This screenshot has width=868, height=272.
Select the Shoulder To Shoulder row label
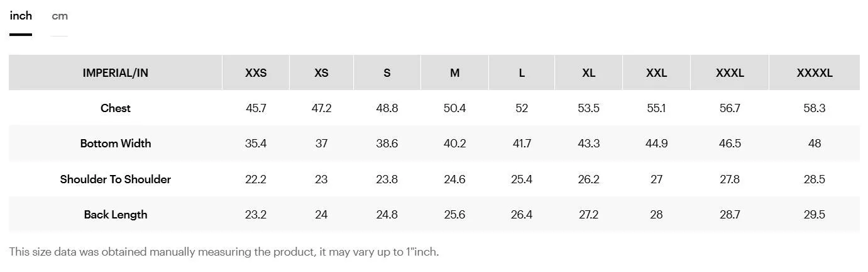point(116,179)
